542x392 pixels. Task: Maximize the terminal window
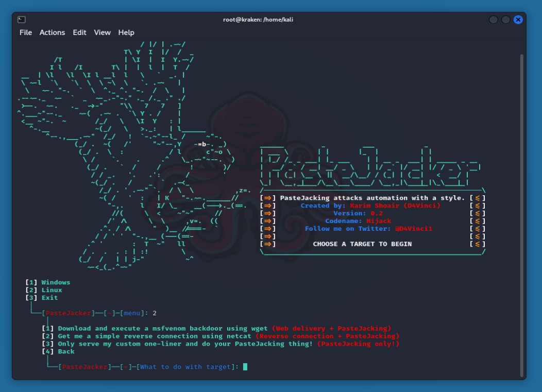[506, 20]
